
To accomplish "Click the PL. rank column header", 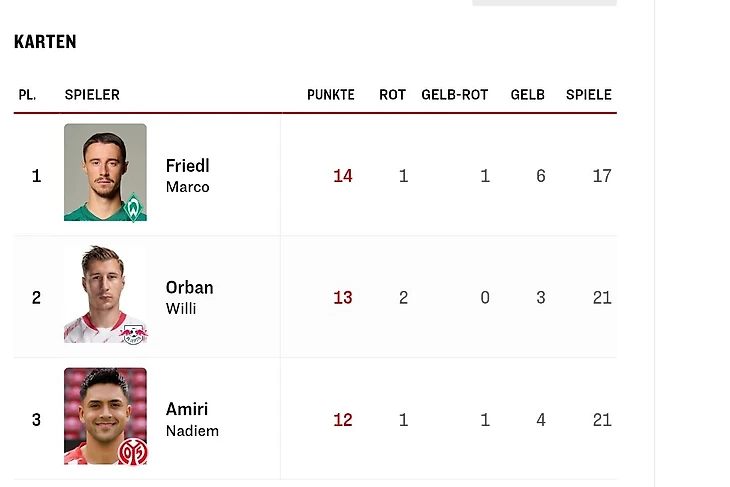I will point(27,95).
